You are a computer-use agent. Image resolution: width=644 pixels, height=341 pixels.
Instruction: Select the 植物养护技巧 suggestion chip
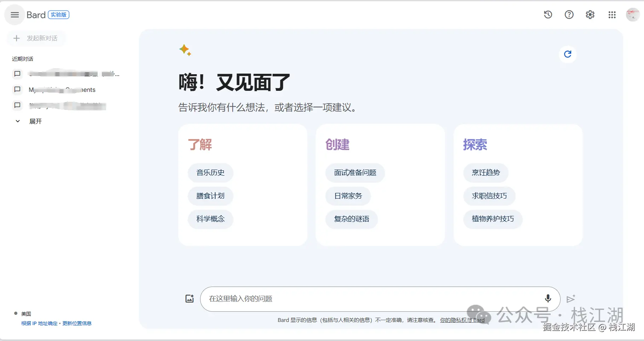click(493, 219)
